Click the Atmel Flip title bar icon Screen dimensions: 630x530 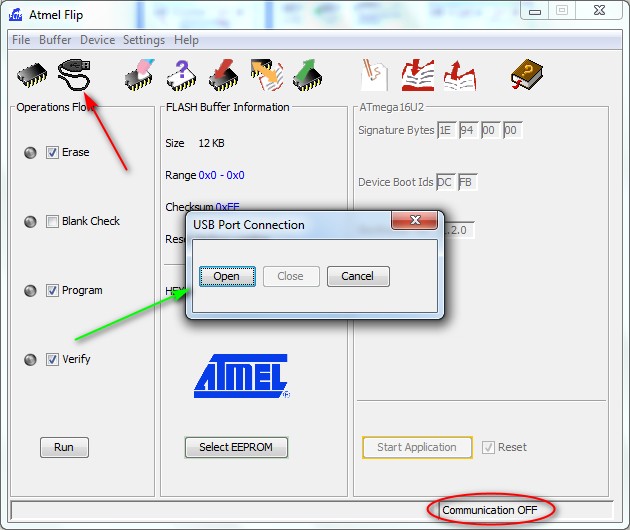click(15, 15)
